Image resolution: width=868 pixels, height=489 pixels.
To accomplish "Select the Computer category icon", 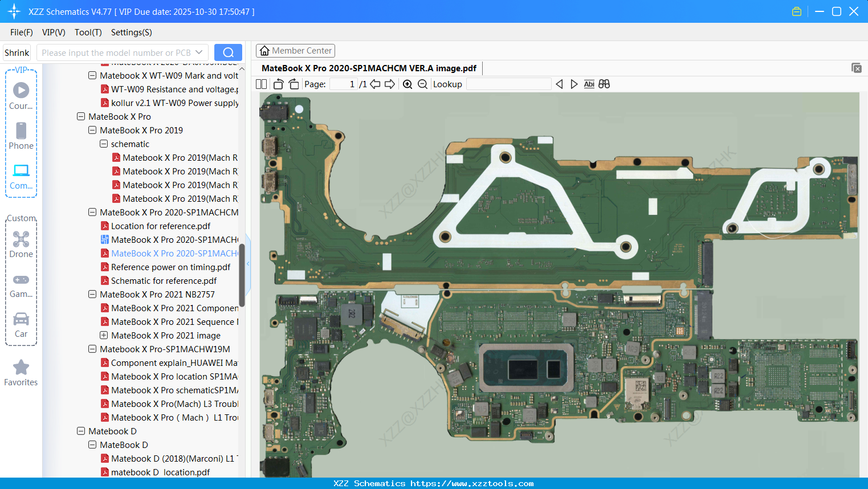I will [x=21, y=176].
